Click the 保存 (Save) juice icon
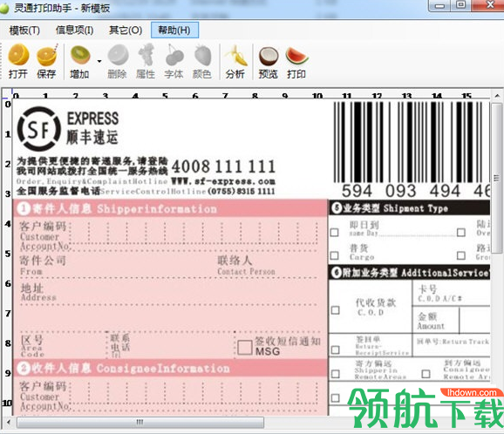Image resolution: width=504 pixels, height=434 pixels. (x=47, y=55)
